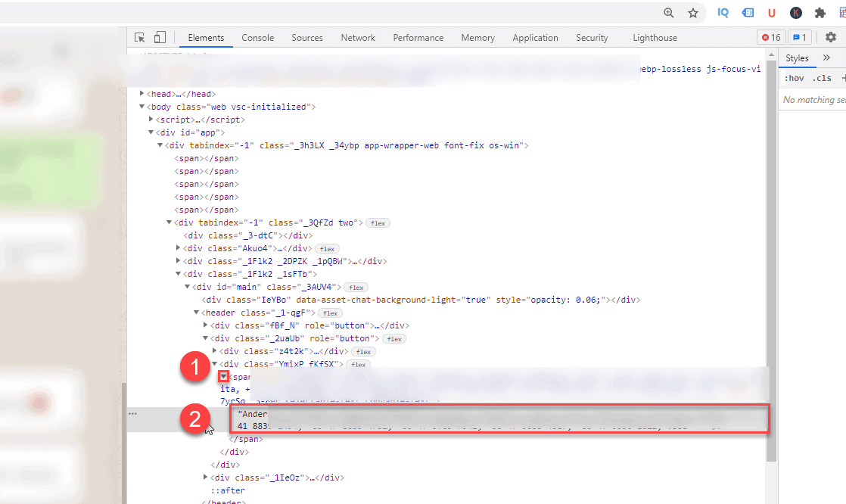This screenshot has width=846, height=504.
Task: Collapse the _3h3LX app-wrapper-web div
Action: coord(160,145)
